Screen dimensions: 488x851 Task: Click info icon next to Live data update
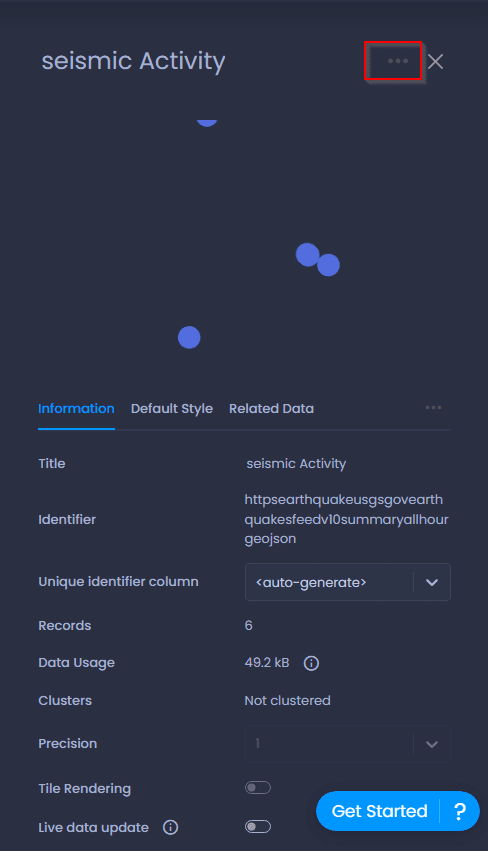pyautogui.click(x=170, y=827)
